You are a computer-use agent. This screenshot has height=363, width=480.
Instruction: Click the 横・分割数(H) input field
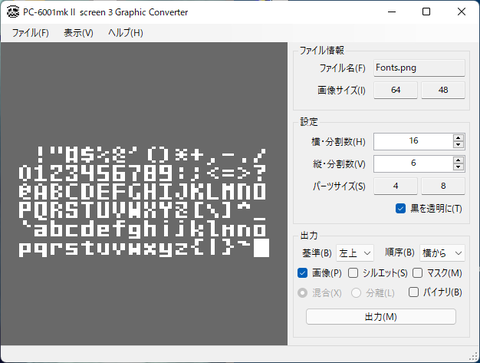coord(413,141)
